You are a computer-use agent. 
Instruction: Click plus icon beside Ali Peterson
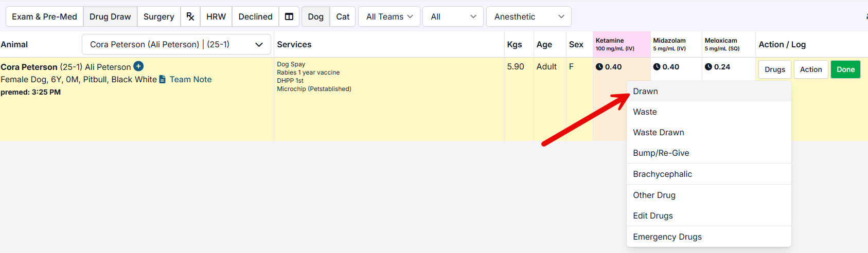(138, 66)
